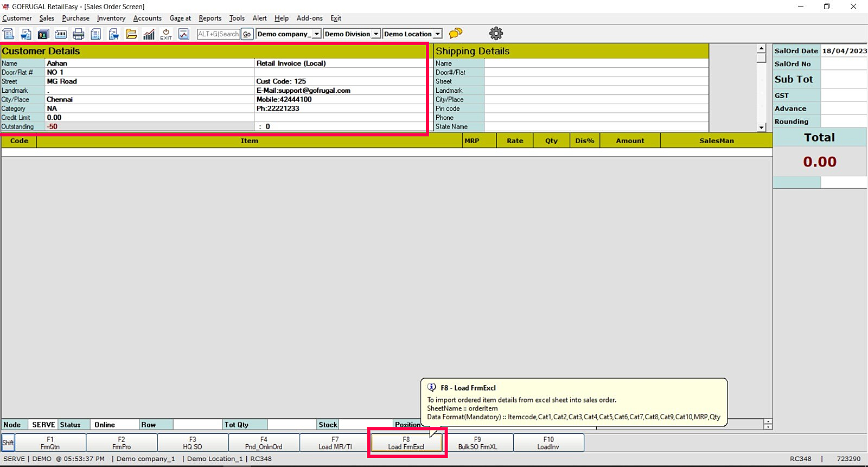Click the open folder toolbar icon

tap(131, 34)
